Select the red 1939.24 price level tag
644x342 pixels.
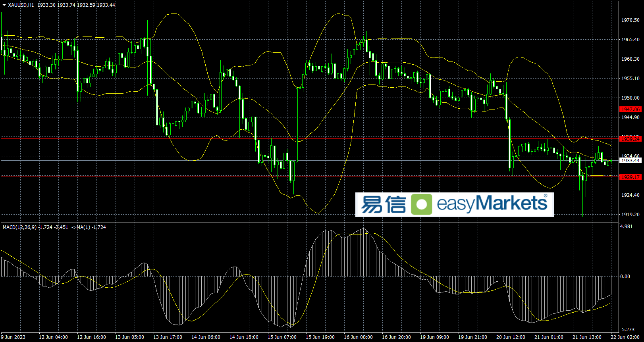(631, 139)
